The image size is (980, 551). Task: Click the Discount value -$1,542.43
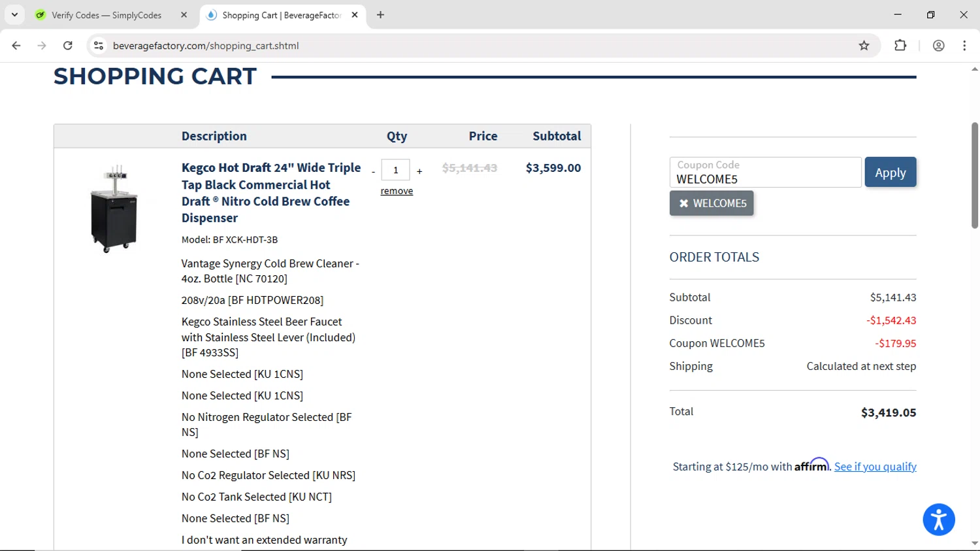891,320
